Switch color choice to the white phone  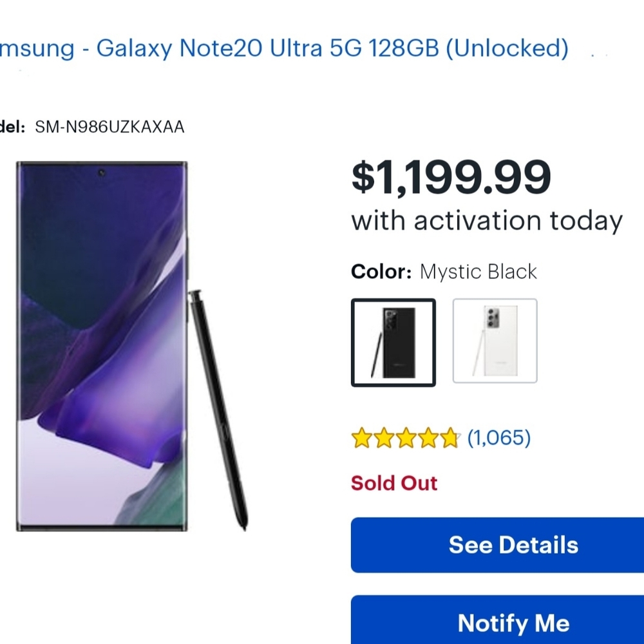[495, 340]
